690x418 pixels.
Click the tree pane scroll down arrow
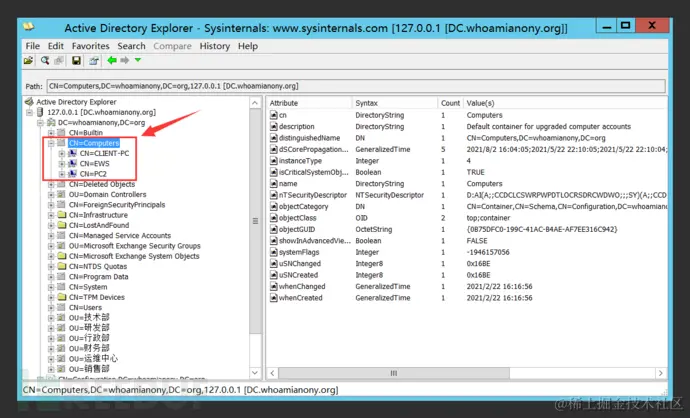pyautogui.click(x=255, y=373)
